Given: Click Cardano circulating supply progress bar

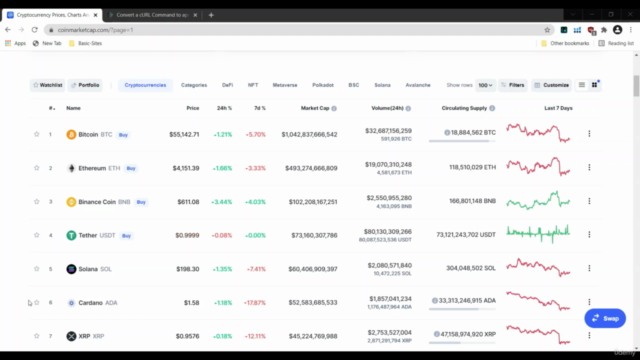Looking at the screenshot, I should click(x=462, y=309).
